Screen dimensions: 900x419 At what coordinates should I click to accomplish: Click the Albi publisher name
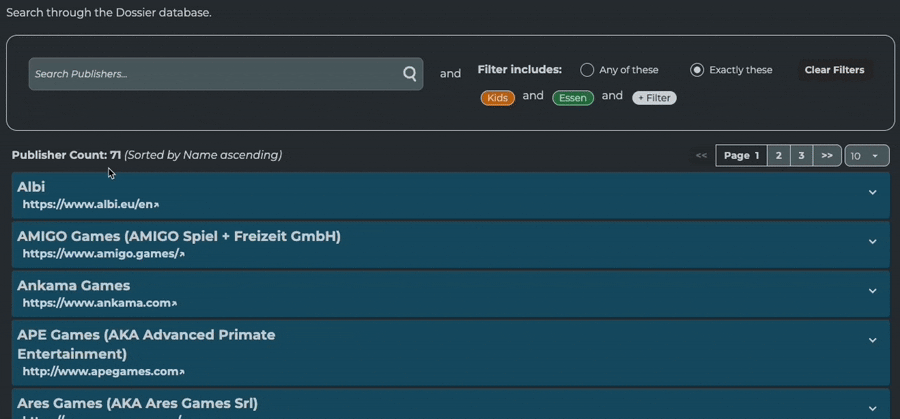31,187
